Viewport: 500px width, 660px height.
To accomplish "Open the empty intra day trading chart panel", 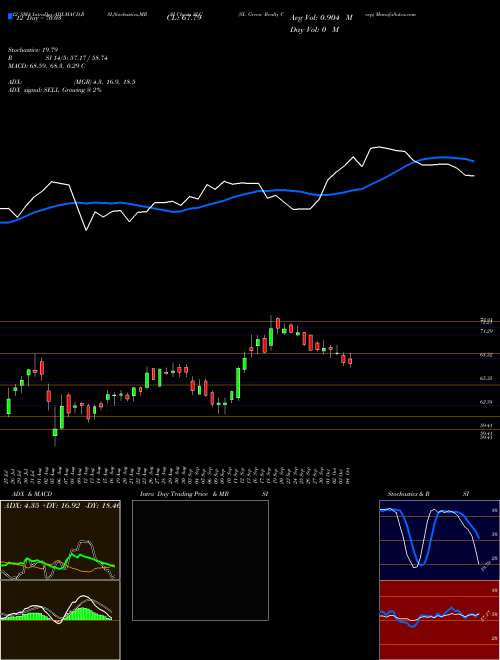I will coord(200,560).
